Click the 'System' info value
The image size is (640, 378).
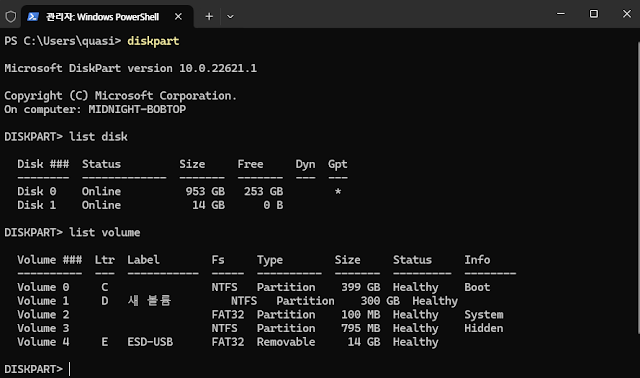[x=484, y=315]
